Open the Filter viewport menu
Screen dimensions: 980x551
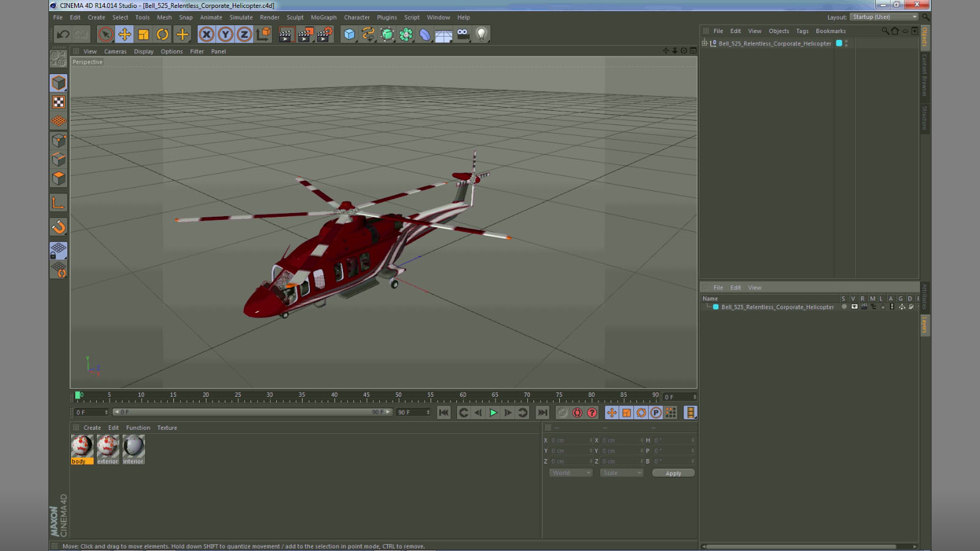pyautogui.click(x=197, y=51)
